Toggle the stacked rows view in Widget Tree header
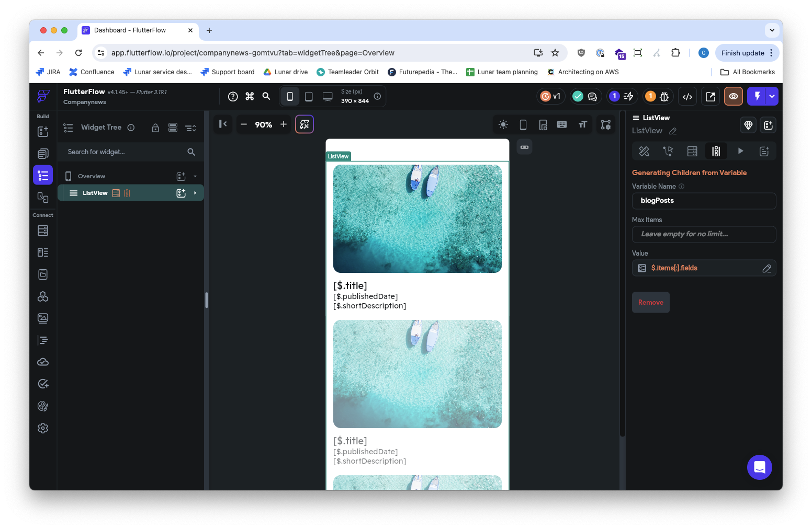 [x=173, y=128]
